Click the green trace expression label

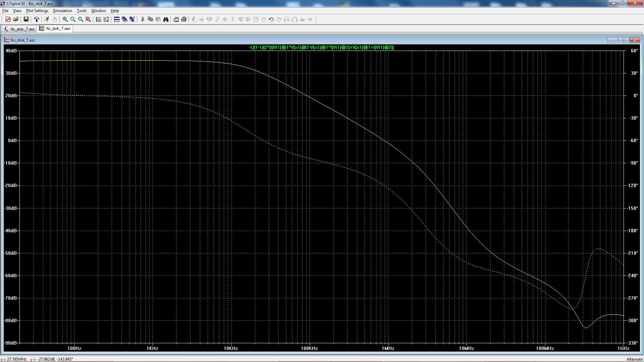tap(321, 48)
